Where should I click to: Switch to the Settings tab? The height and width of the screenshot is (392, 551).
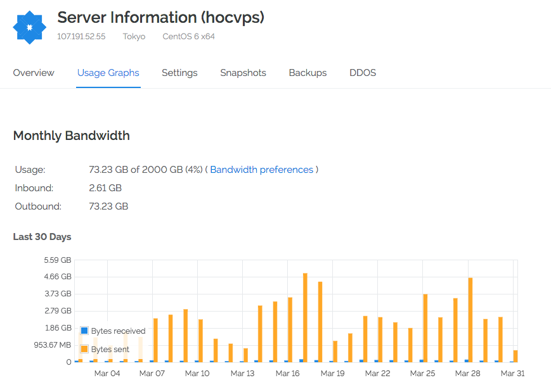coord(179,73)
